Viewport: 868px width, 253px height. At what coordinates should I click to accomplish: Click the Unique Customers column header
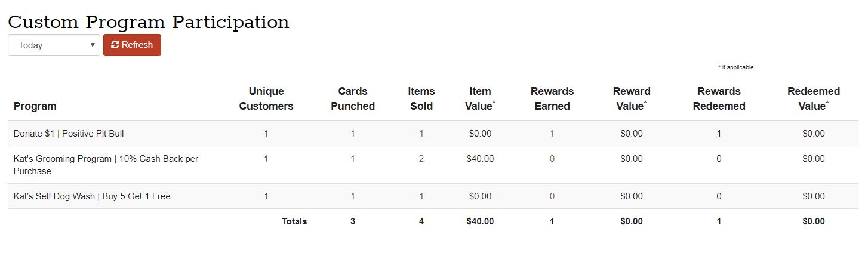pos(266,99)
